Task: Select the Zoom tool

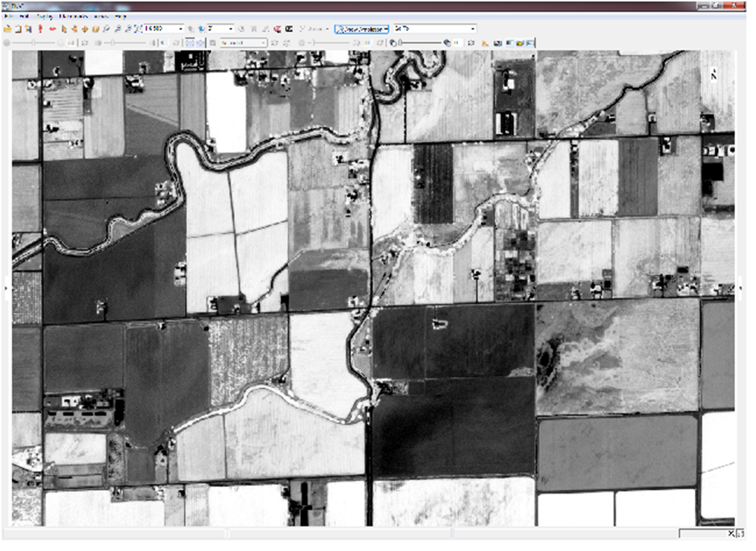Action: coord(107,29)
